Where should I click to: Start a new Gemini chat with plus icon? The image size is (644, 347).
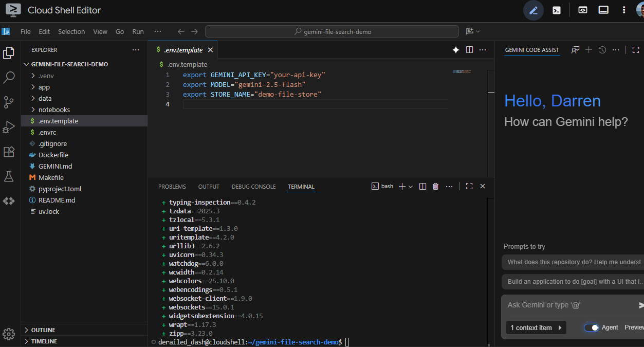pyautogui.click(x=588, y=49)
